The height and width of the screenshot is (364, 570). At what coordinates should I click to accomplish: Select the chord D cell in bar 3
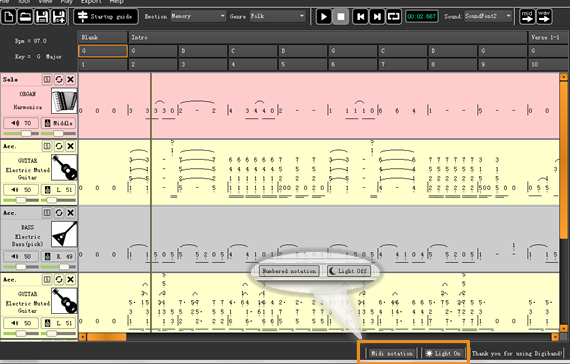tap(203, 51)
